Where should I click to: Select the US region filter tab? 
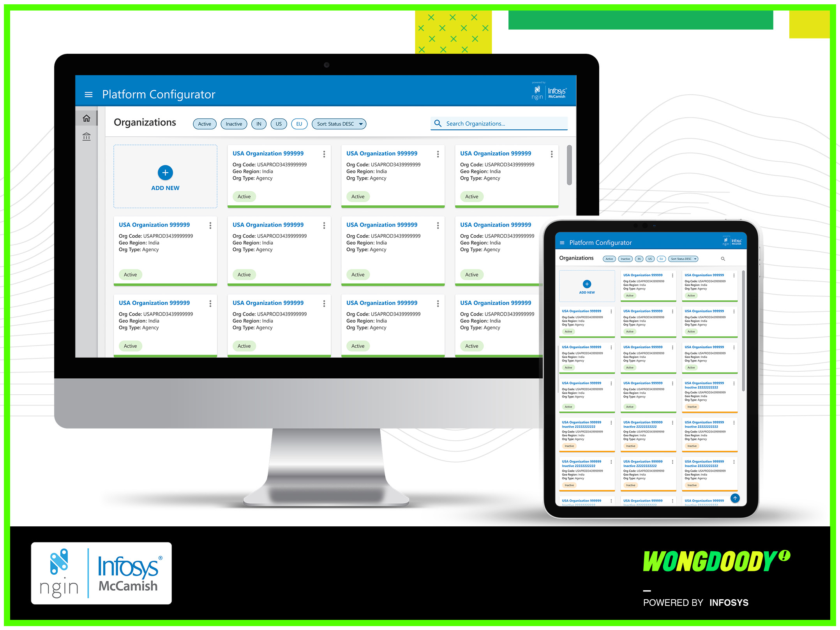click(x=280, y=124)
